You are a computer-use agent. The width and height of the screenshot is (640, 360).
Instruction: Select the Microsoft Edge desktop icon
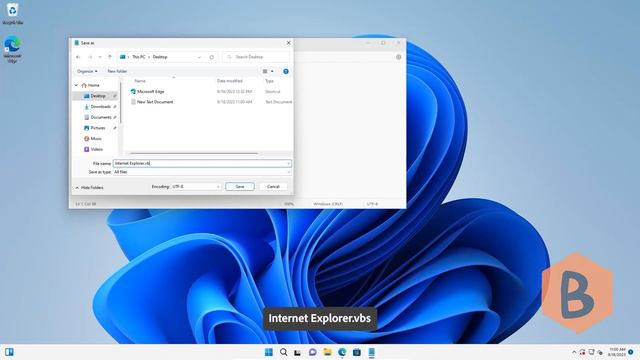click(13, 49)
